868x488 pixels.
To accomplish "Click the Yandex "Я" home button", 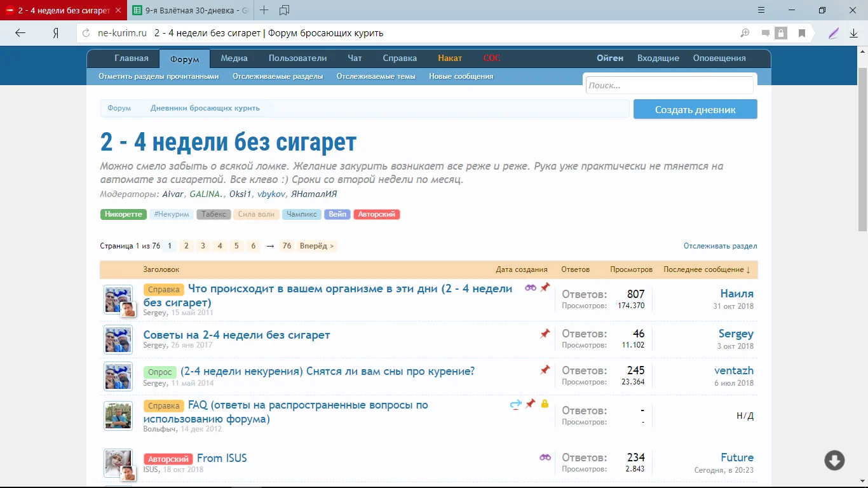I will pos(56,34).
